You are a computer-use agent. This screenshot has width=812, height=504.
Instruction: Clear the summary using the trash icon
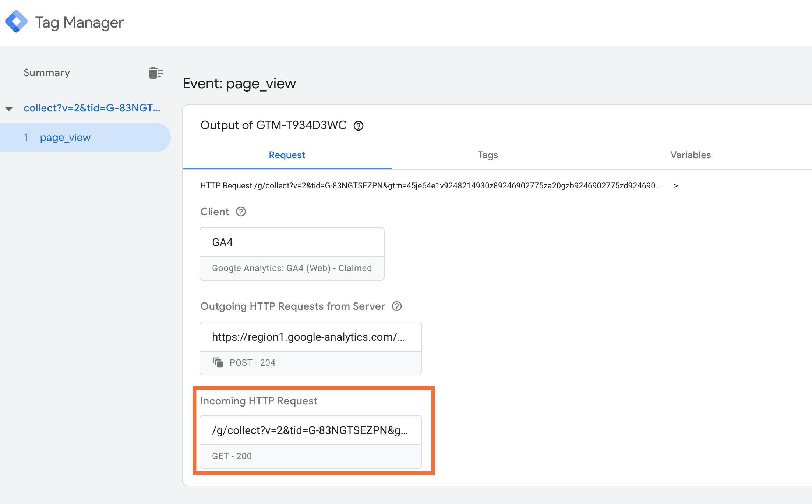click(155, 72)
